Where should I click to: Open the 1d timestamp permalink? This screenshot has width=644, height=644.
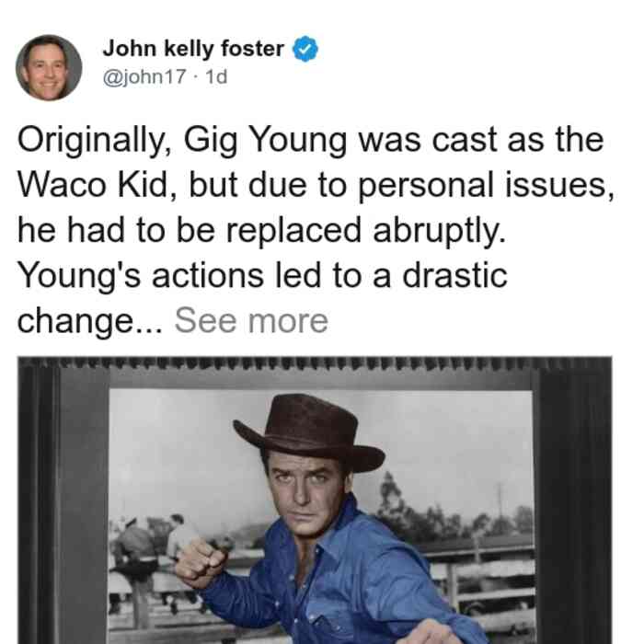pyautogui.click(x=216, y=76)
